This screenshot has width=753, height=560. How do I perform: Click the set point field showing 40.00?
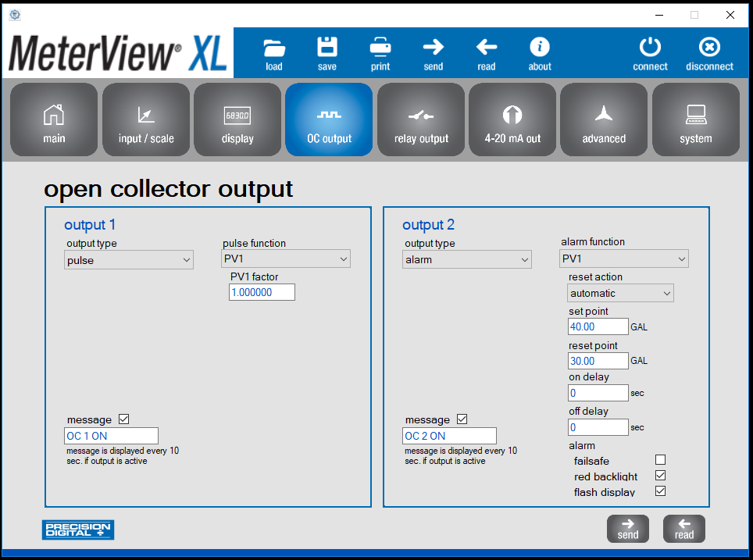[598, 326]
